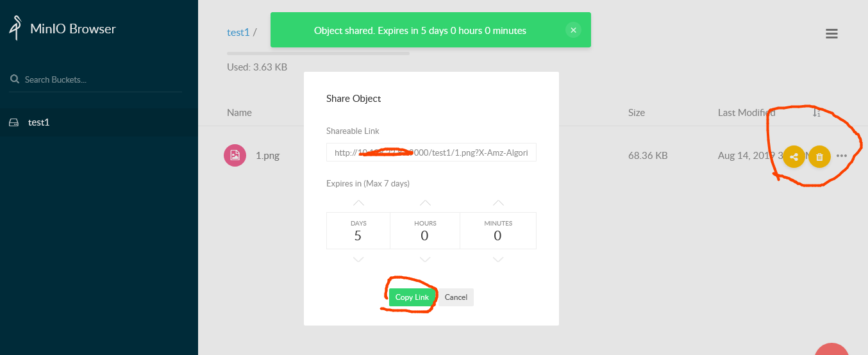Click the share icon for 1.png
The image size is (868, 355).
coord(794,156)
